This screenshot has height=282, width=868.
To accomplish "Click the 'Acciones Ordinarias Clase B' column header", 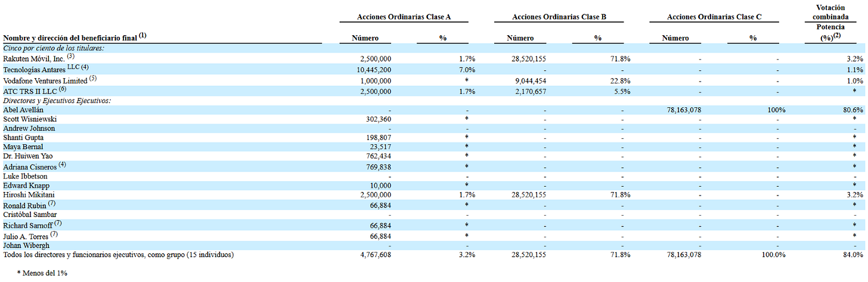I will click(x=559, y=17).
